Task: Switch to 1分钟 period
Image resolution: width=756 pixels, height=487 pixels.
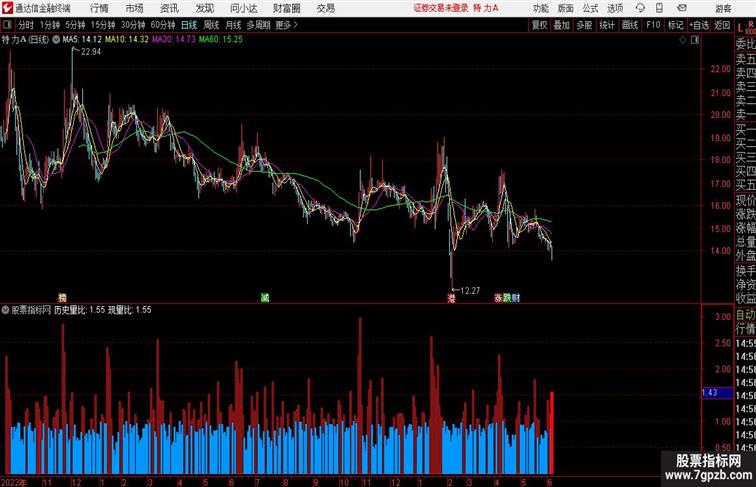Action: [x=50, y=25]
